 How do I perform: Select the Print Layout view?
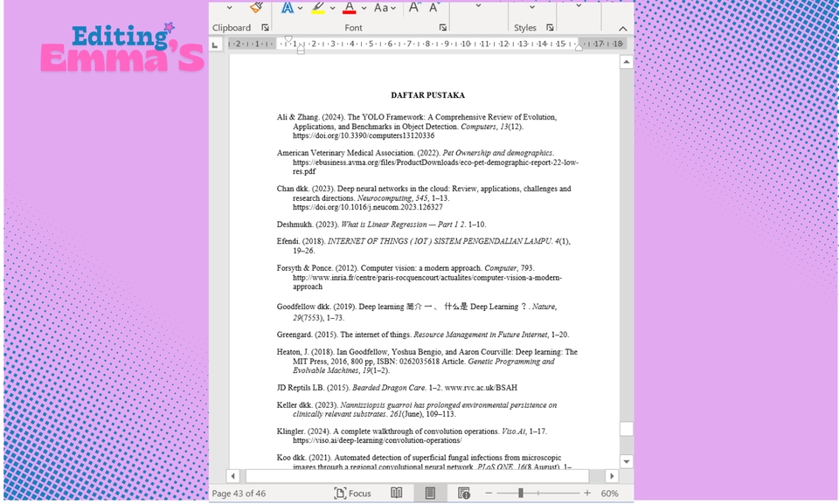click(x=430, y=494)
